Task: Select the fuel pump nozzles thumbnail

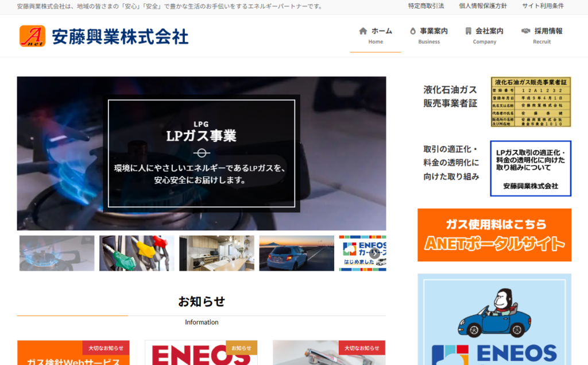Action: click(x=137, y=253)
